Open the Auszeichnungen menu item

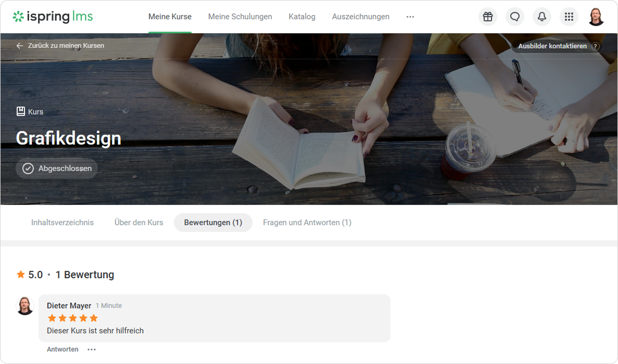click(360, 17)
